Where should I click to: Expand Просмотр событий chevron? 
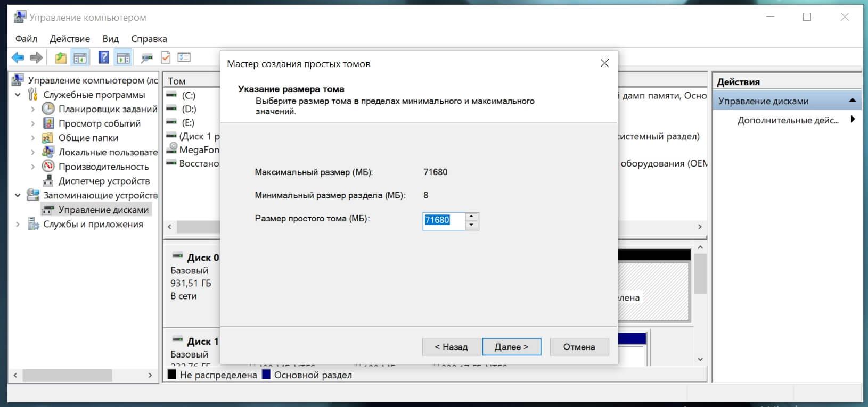(x=33, y=123)
